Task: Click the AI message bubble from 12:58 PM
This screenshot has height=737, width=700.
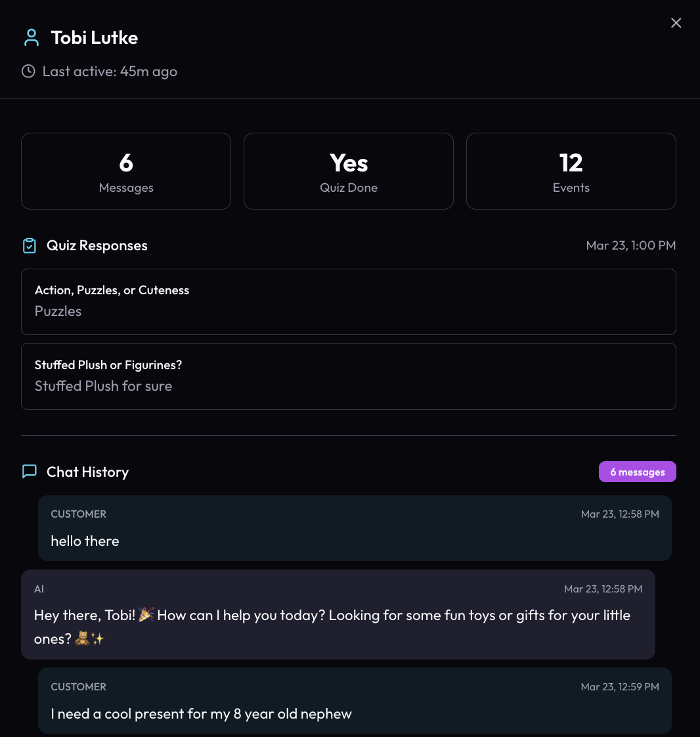Action: (x=339, y=615)
